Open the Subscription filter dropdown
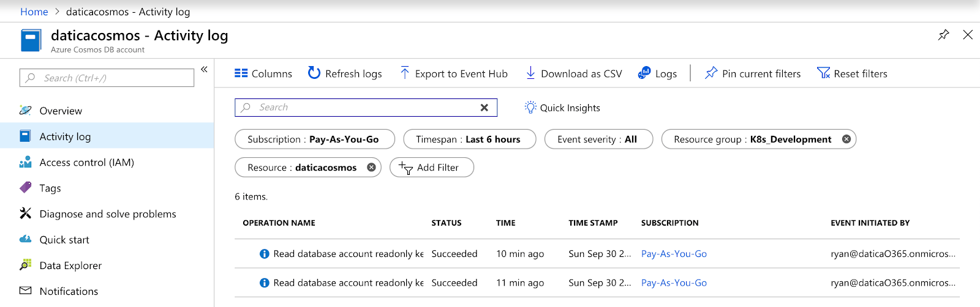 tap(314, 139)
